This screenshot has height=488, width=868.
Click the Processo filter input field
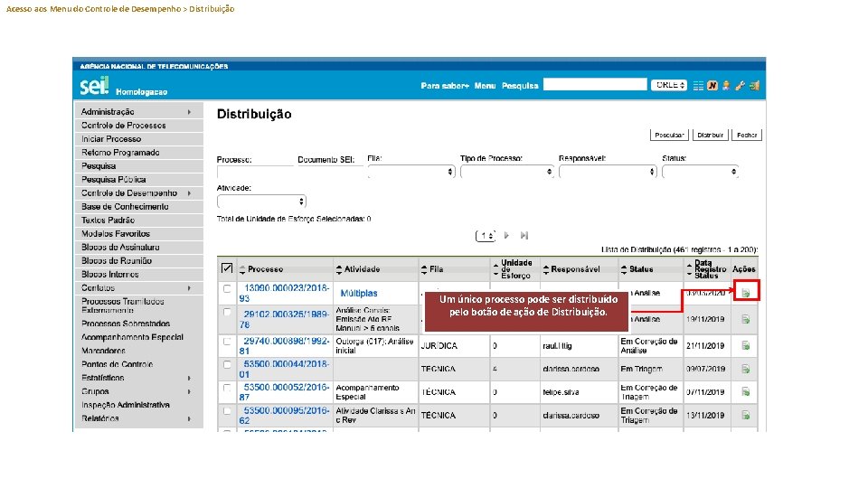click(255, 172)
